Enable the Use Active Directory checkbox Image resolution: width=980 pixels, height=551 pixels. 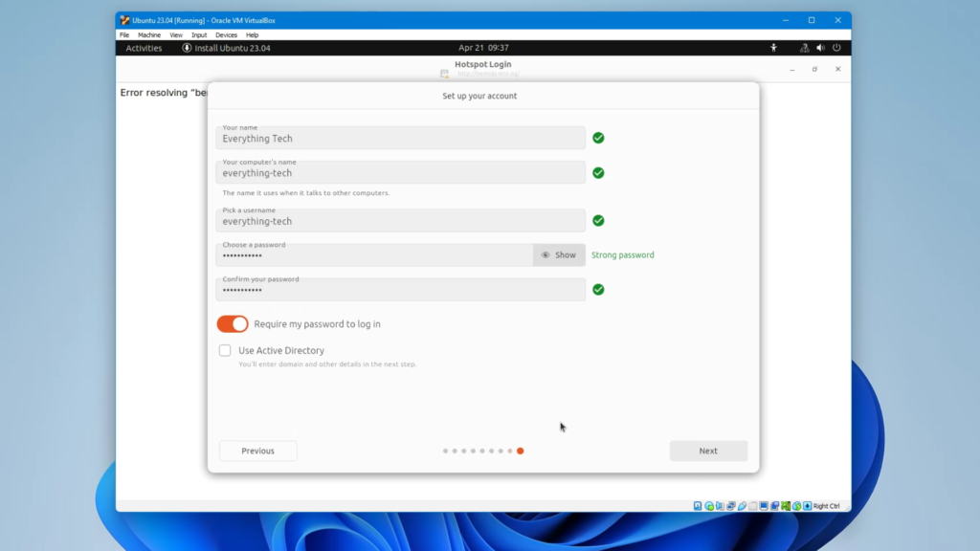click(225, 350)
